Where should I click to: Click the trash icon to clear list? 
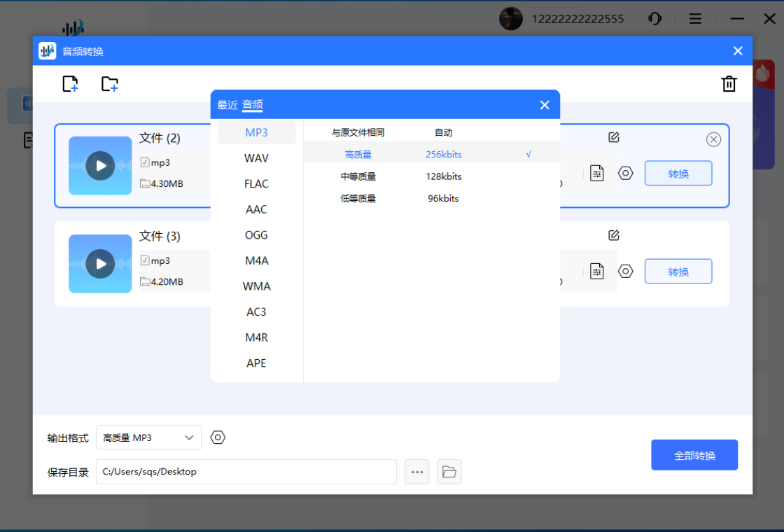point(729,83)
